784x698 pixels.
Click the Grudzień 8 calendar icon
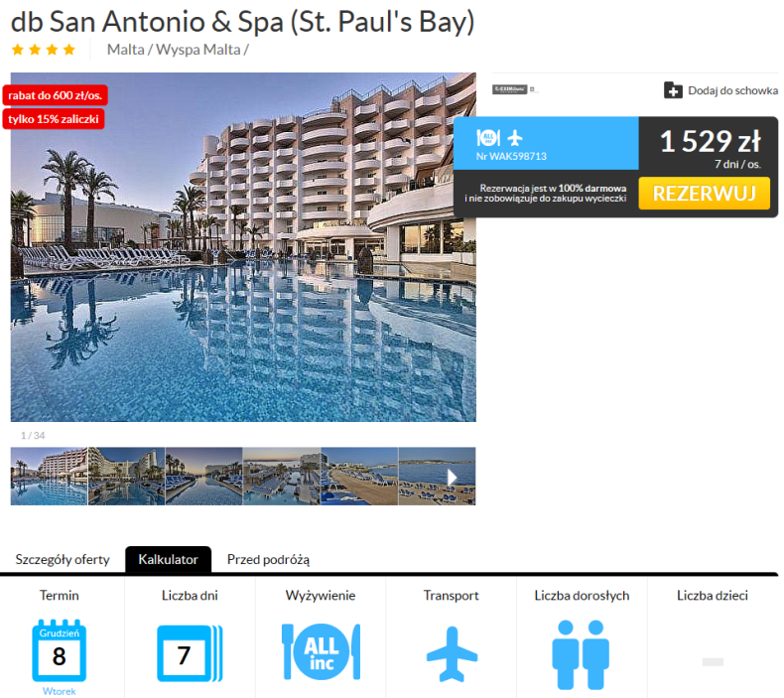pyautogui.click(x=59, y=650)
